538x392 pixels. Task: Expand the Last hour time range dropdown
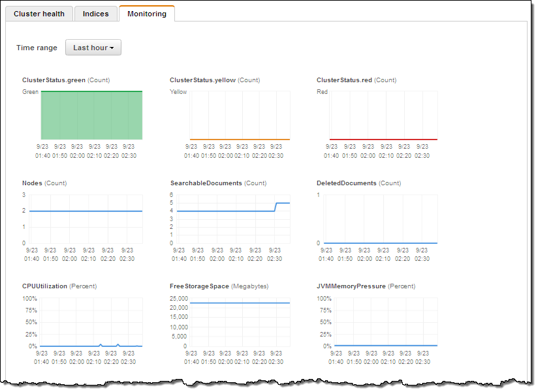[93, 48]
